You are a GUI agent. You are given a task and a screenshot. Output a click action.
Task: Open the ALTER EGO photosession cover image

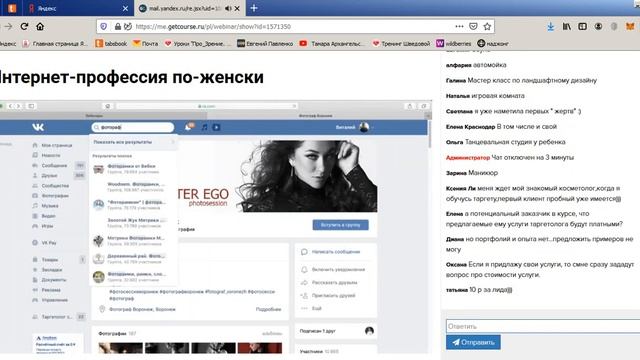(x=278, y=176)
